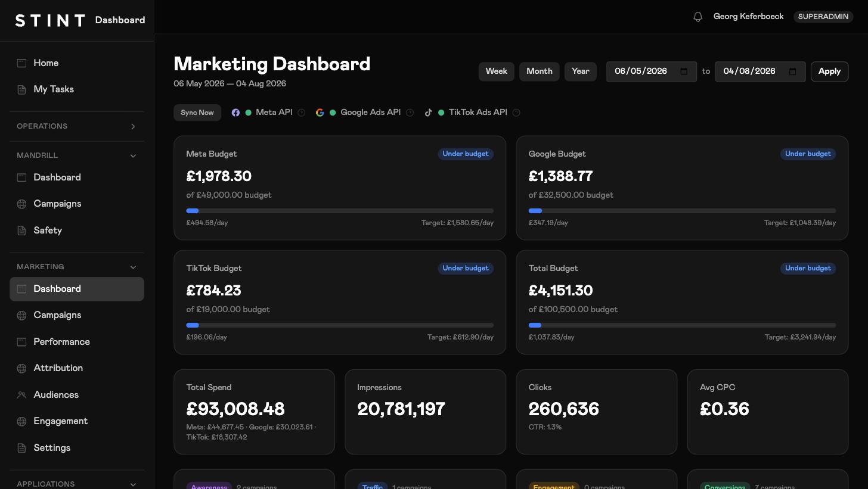Image resolution: width=868 pixels, height=489 pixels.
Task: Click the £347.19/day text
Action: [548, 223]
